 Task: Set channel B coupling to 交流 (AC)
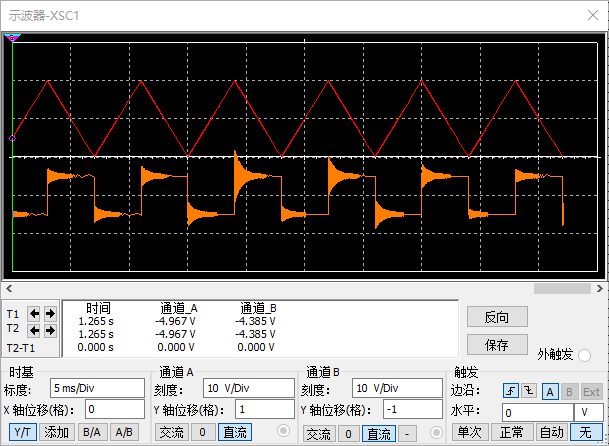[x=319, y=434]
